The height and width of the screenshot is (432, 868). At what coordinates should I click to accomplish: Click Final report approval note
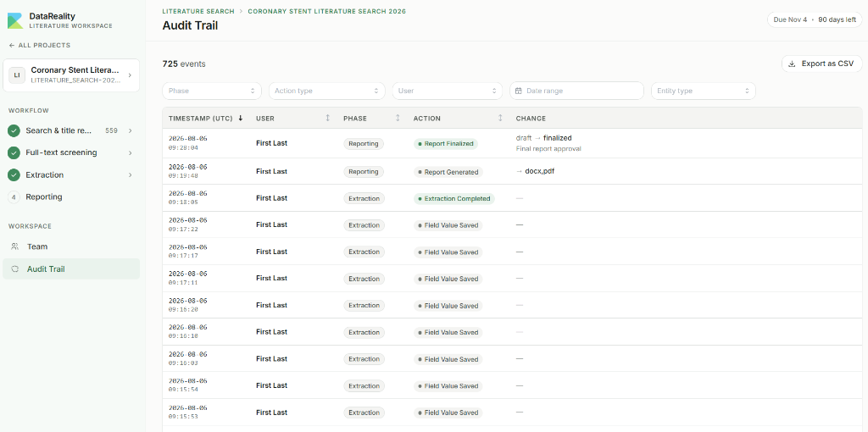click(548, 149)
